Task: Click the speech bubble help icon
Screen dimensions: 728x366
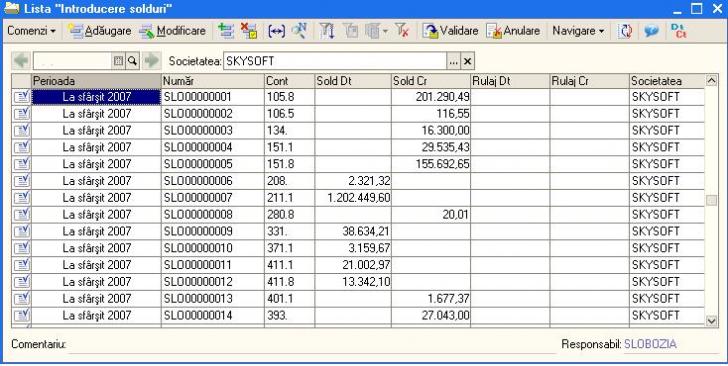Action: click(651, 31)
